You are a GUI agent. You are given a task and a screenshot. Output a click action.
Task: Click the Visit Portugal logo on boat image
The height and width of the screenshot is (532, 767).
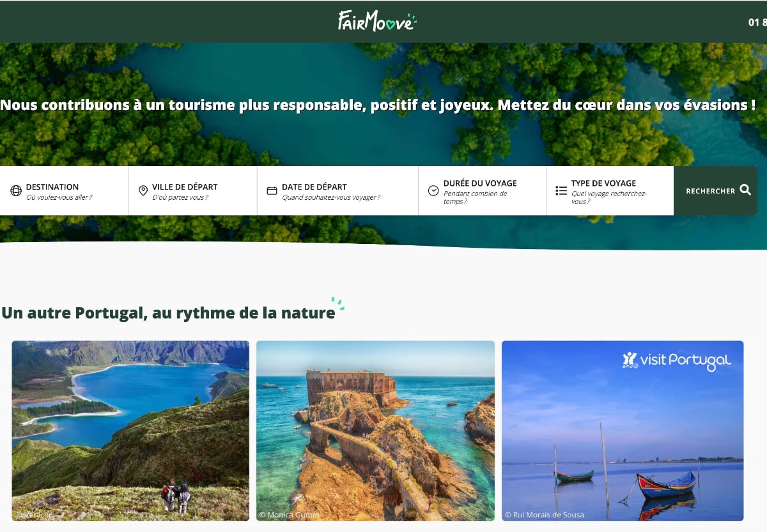click(x=677, y=360)
